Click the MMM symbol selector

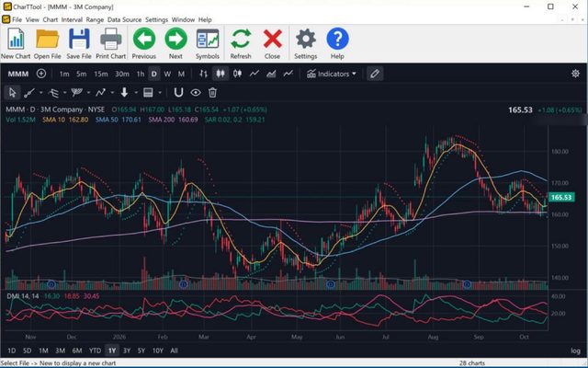point(18,74)
